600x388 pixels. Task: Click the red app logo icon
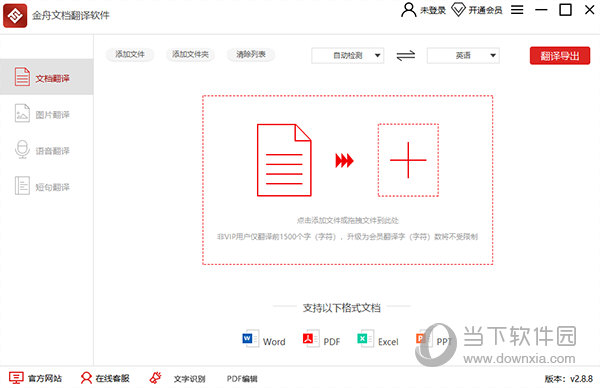15,16
